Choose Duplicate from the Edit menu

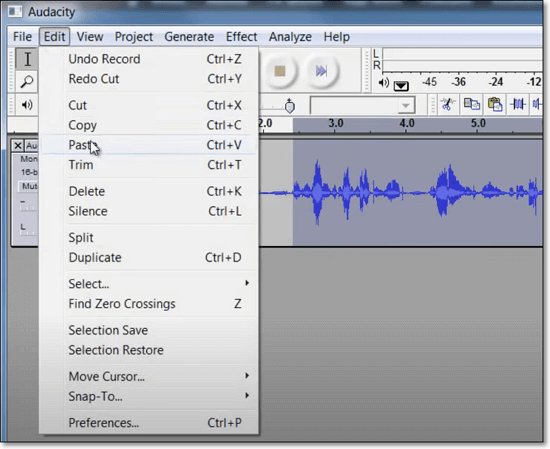coord(149,257)
